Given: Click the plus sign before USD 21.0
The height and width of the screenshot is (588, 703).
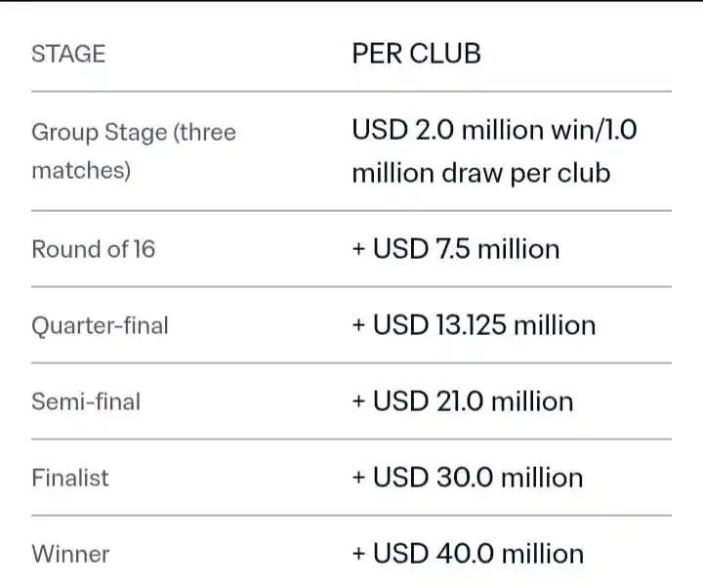Looking at the screenshot, I should pos(358,401).
